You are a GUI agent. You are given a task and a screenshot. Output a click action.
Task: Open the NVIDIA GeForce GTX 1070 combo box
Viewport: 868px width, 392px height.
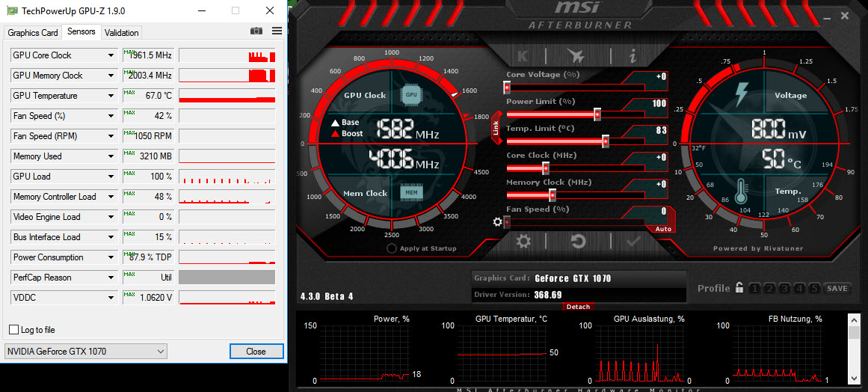click(x=85, y=352)
